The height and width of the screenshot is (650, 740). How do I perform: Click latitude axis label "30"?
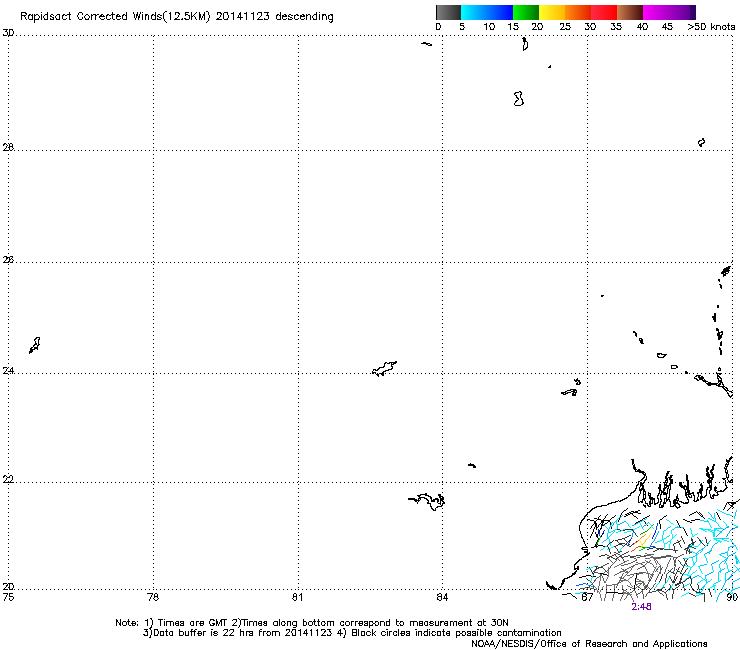pos(8,33)
